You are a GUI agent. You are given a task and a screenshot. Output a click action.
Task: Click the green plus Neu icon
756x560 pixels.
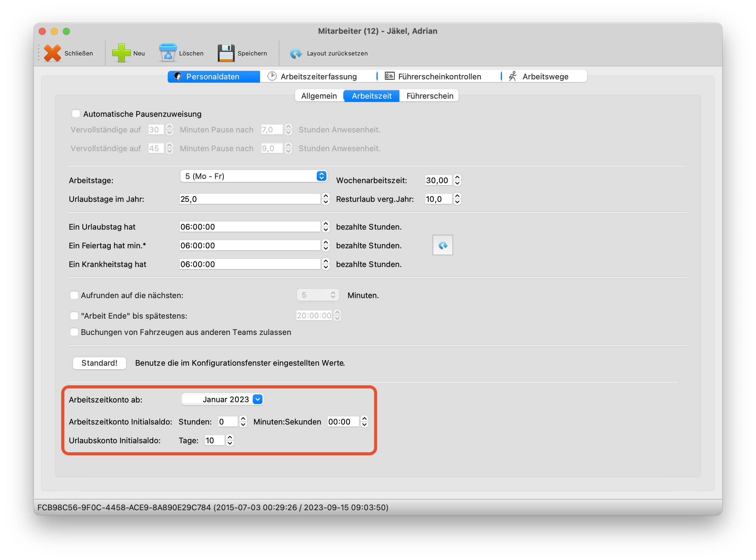pyautogui.click(x=121, y=53)
